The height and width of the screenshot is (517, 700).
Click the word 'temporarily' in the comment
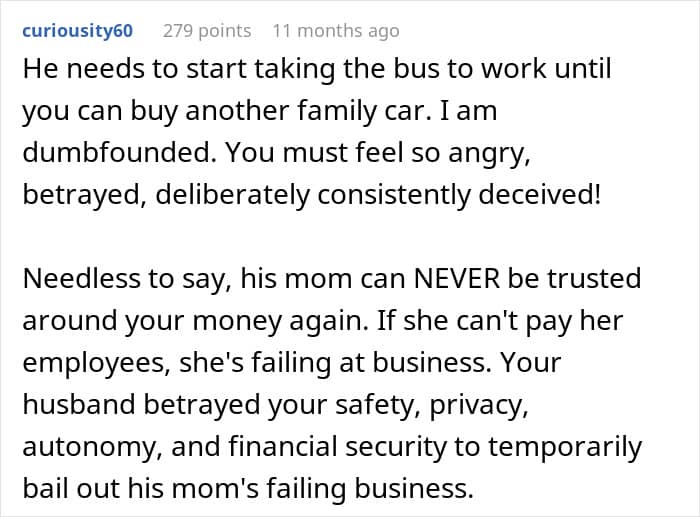565,446
